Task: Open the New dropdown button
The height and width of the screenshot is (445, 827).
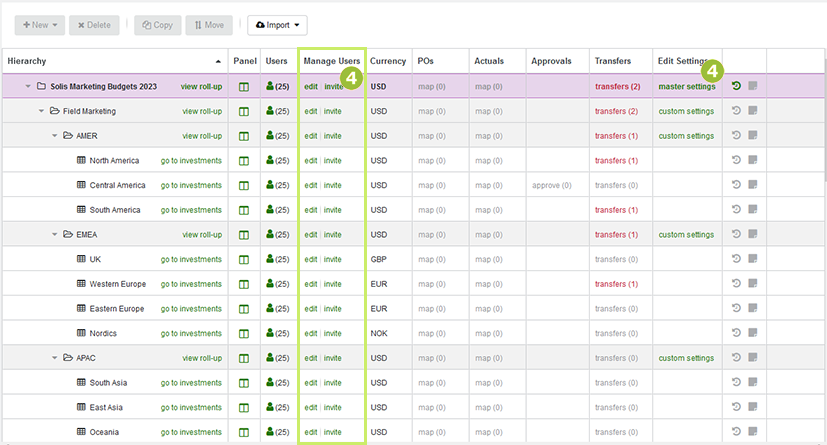Action: pyautogui.click(x=40, y=25)
